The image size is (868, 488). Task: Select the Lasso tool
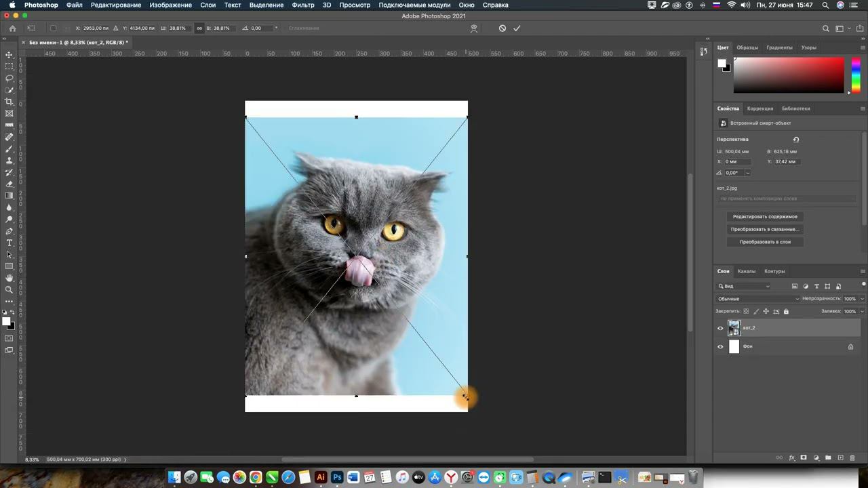[9, 78]
